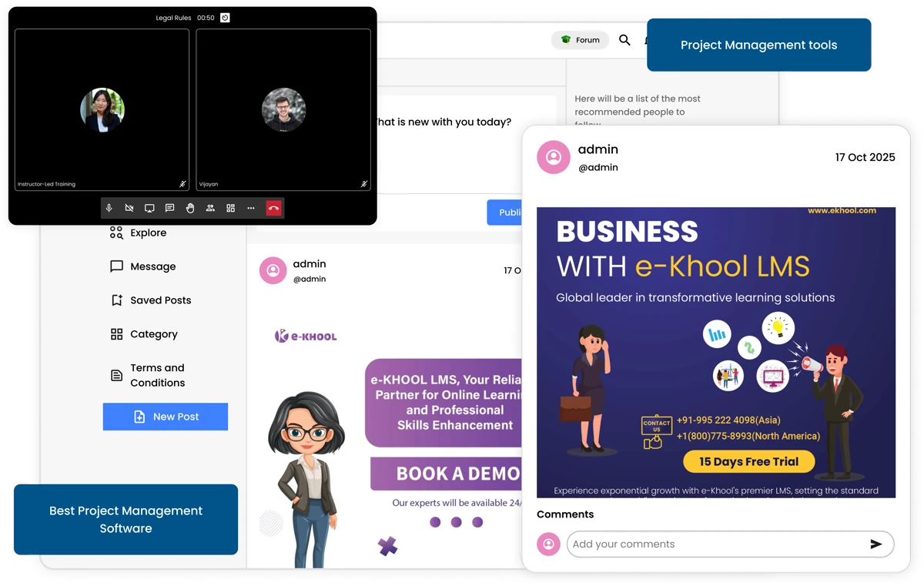This screenshot has height=586, width=924.
Task: Click the 17 Oct 2025 post date
Action: pyautogui.click(x=865, y=157)
